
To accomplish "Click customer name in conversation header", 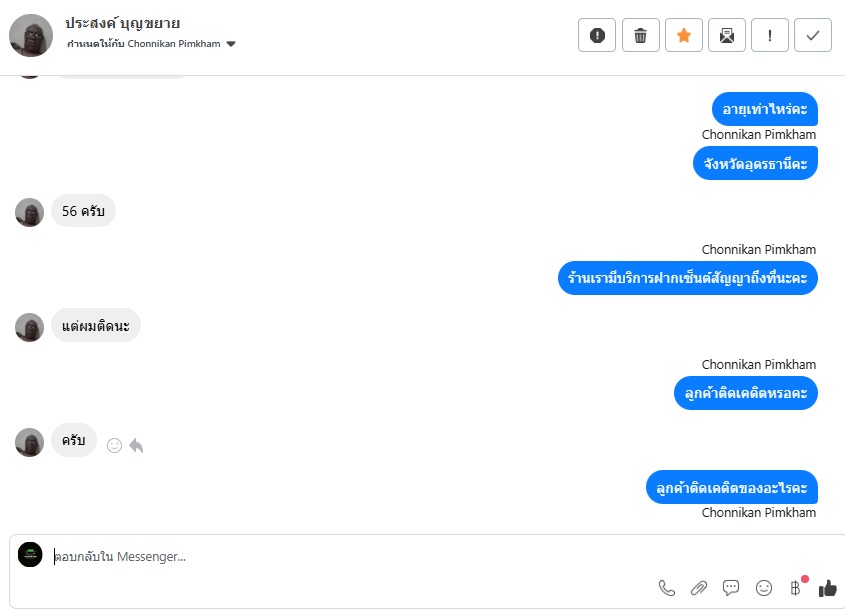I will [122, 23].
